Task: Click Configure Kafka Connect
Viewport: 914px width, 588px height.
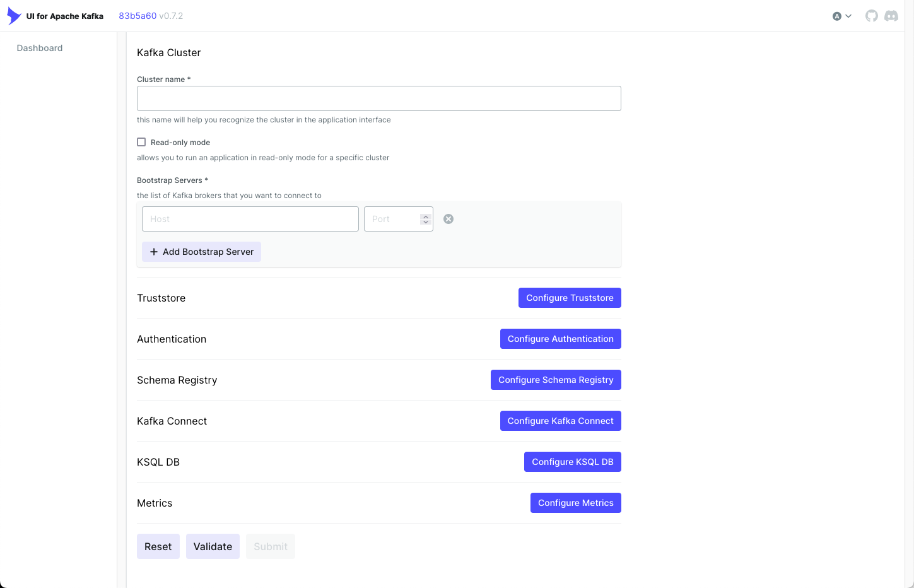Action: [561, 421]
